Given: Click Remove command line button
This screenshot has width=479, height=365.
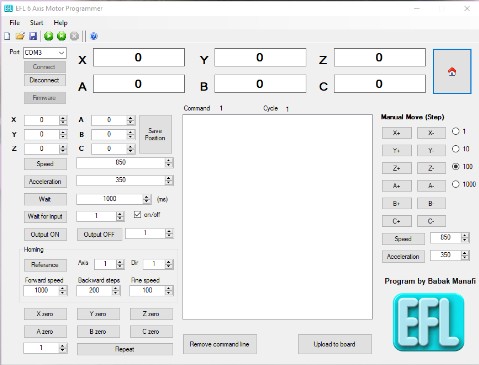Looking at the screenshot, I should click(220, 344).
